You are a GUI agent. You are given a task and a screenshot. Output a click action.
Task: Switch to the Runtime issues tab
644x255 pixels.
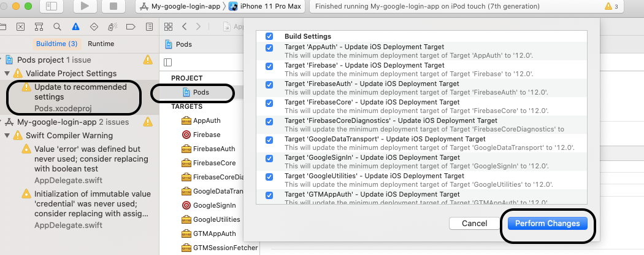[101, 44]
